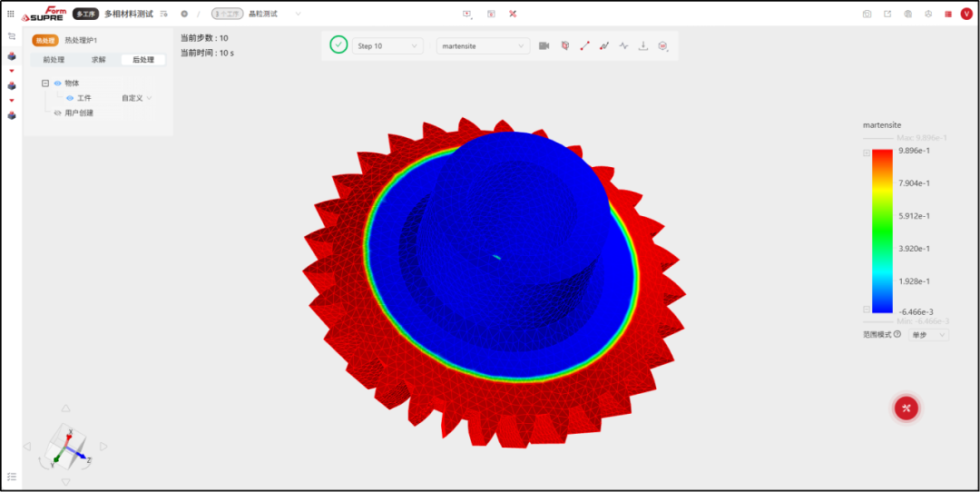Select the two-point line measurement tool

click(x=585, y=45)
